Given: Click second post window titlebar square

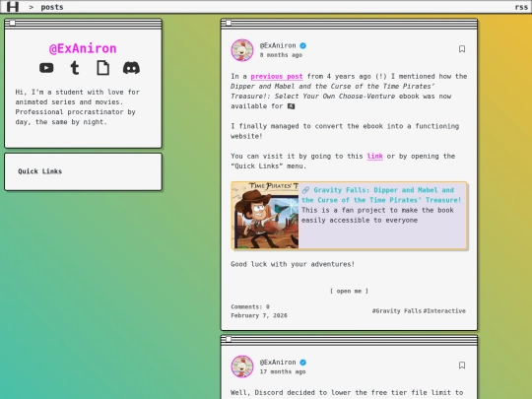Looking at the screenshot, I should pos(229,339).
